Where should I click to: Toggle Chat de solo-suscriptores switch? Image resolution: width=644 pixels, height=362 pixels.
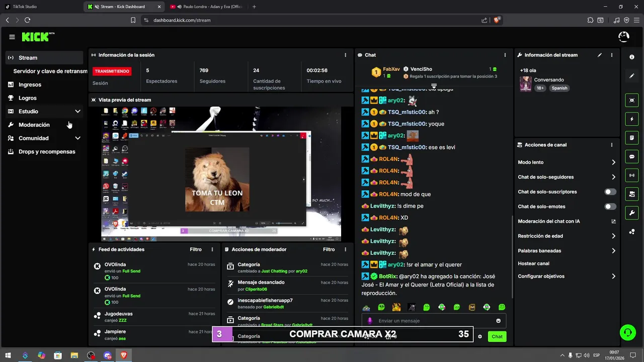click(610, 192)
